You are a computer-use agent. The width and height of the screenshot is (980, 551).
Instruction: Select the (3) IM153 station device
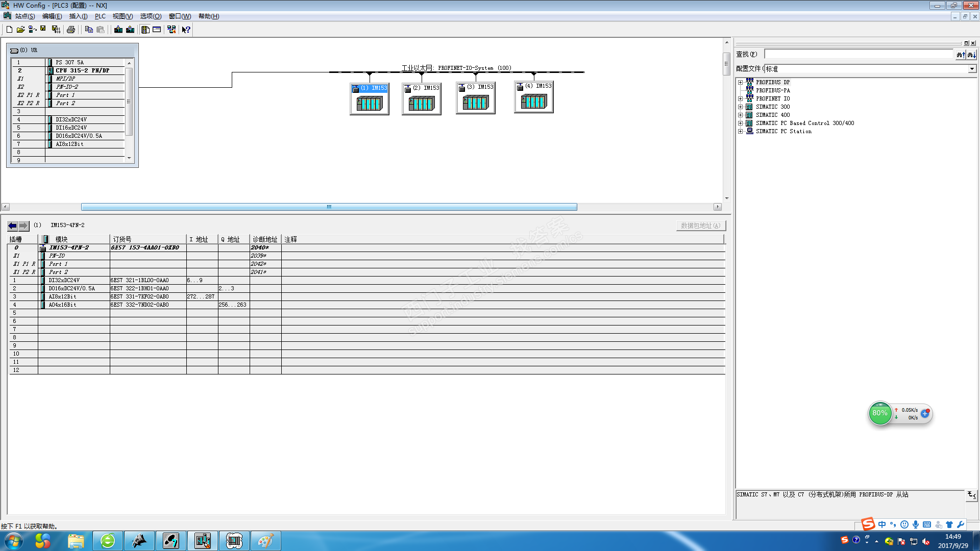pos(475,98)
